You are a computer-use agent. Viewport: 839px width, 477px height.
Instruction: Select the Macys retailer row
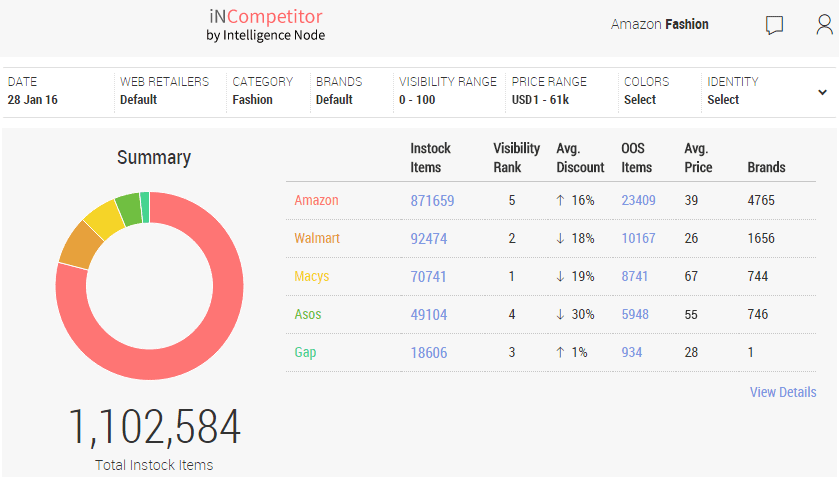tap(312, 277)
